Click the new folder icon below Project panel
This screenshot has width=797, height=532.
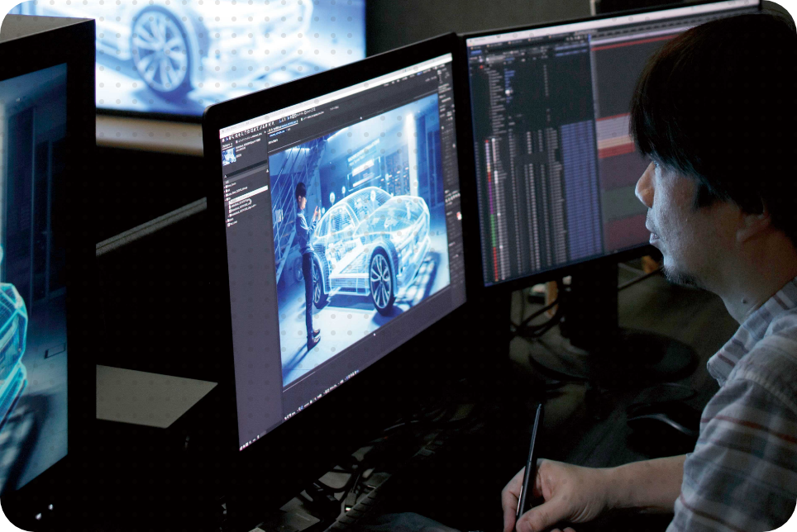[250, 445]
